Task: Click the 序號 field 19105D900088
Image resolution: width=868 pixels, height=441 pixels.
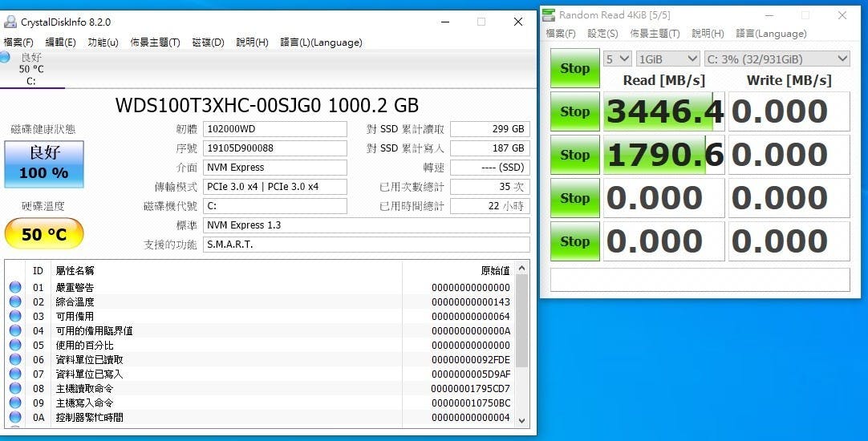Action: coord(274,148)
